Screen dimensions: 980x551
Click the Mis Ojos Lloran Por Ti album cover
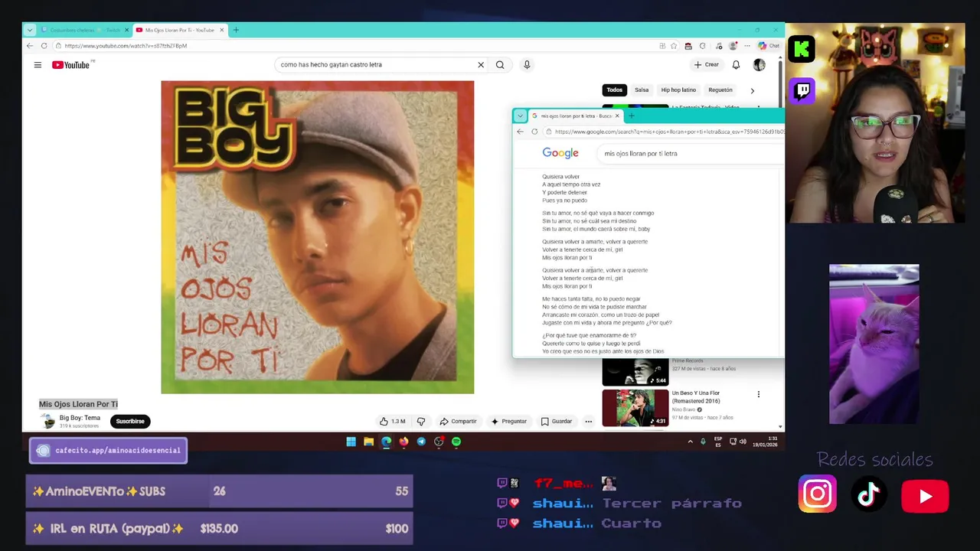pyautogui.click(x=317, y=237)
